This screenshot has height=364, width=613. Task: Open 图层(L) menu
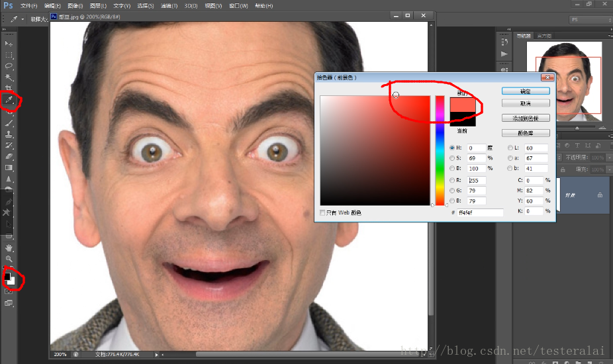(98, 6)
